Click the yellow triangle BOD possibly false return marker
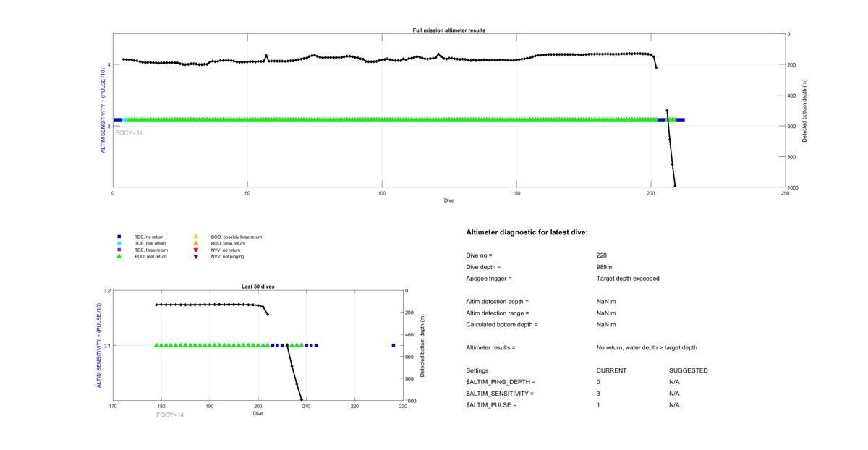 click(196, 237)
